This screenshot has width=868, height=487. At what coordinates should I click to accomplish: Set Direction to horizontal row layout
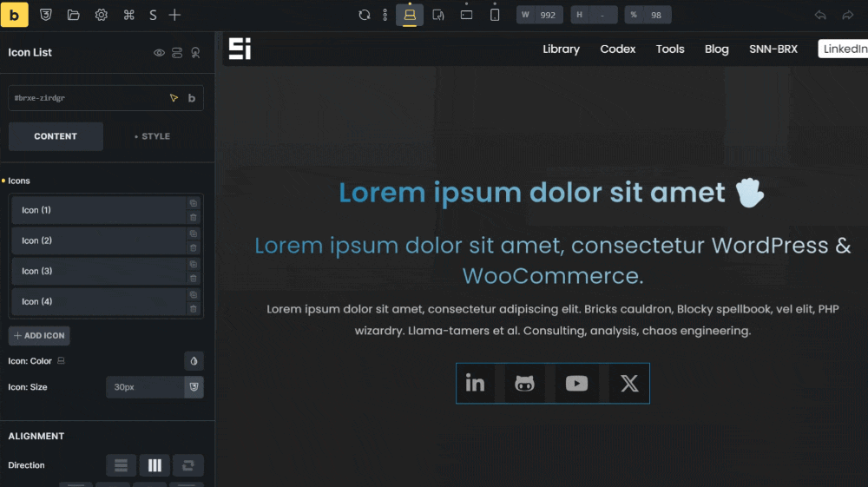coord(155,465)
